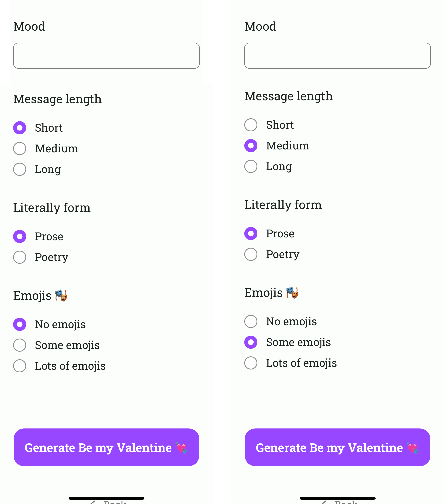Select Poetry radio in right screen
The width and height of the screenshot is (444, 504).
251,254
